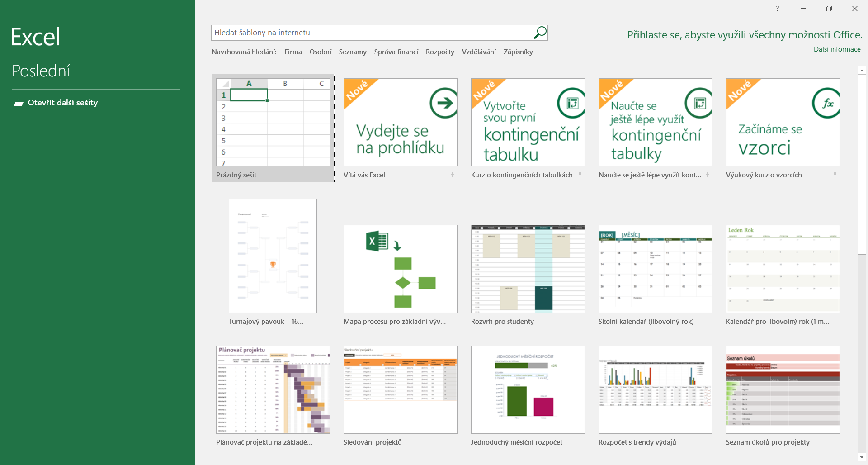
Task: Open Naučte se ještě lépe využít kontingenční tabulky
Action: [656, 122]
